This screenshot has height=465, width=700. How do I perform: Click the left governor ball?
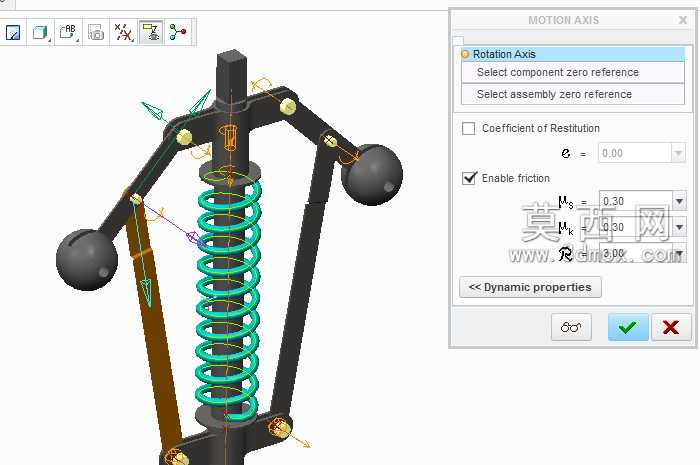pos(87,260)
